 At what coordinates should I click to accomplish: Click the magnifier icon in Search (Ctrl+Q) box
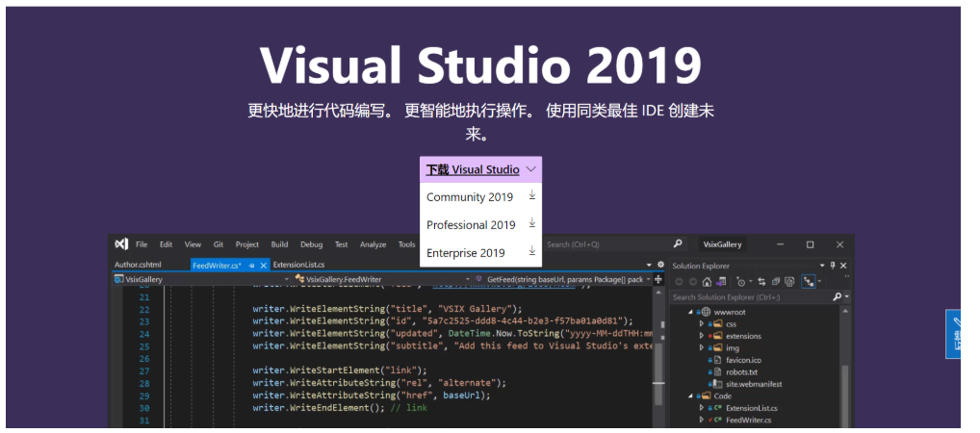(x=678, y=243)
